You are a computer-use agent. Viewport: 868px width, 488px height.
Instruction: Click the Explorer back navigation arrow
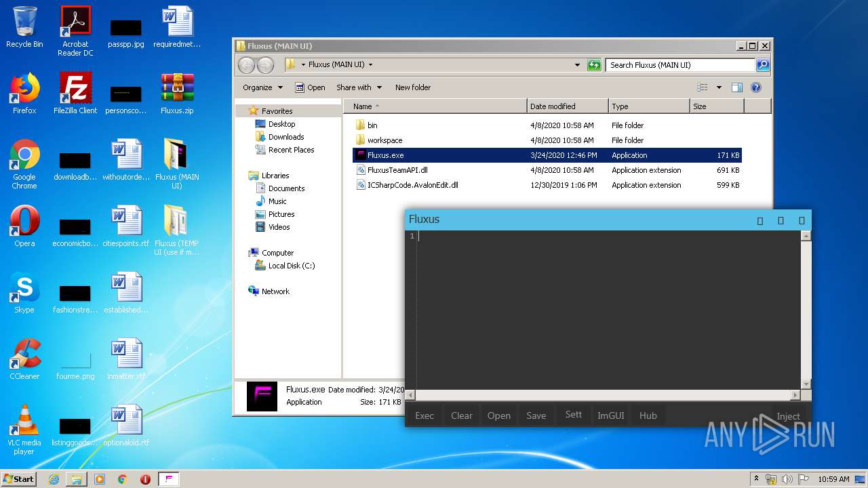click(247, 65)
